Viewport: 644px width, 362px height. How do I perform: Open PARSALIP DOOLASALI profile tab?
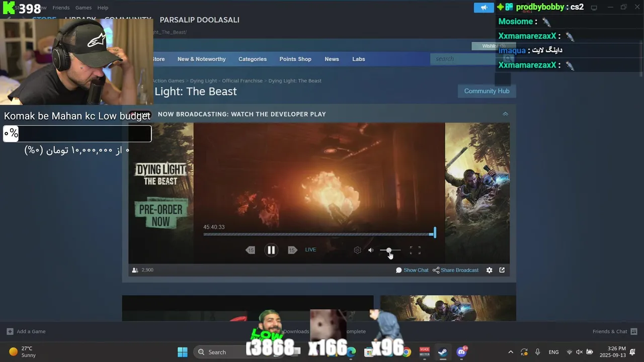coord(199,20)
